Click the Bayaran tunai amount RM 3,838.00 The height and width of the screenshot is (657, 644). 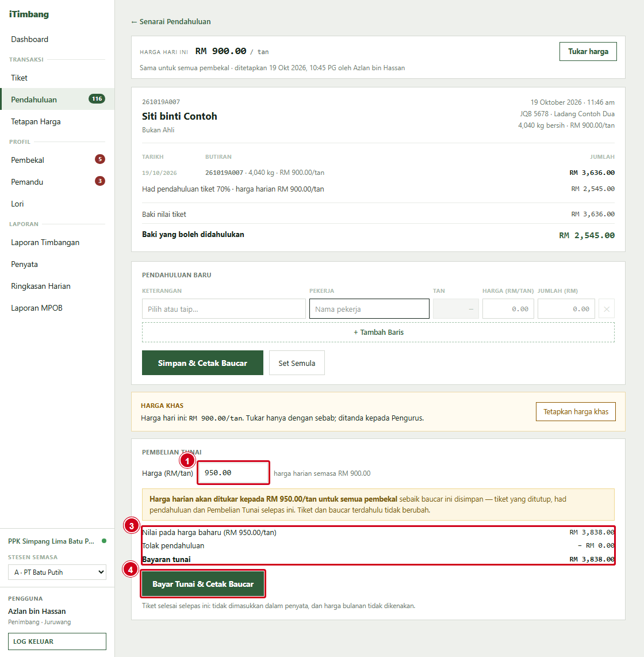tap(592, 559)
